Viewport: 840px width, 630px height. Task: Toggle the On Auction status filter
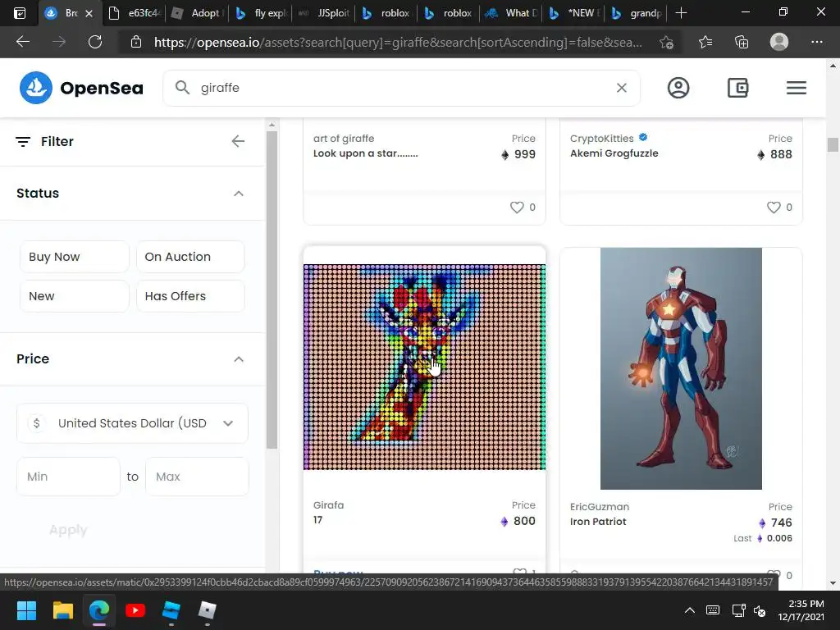(190, 257)
